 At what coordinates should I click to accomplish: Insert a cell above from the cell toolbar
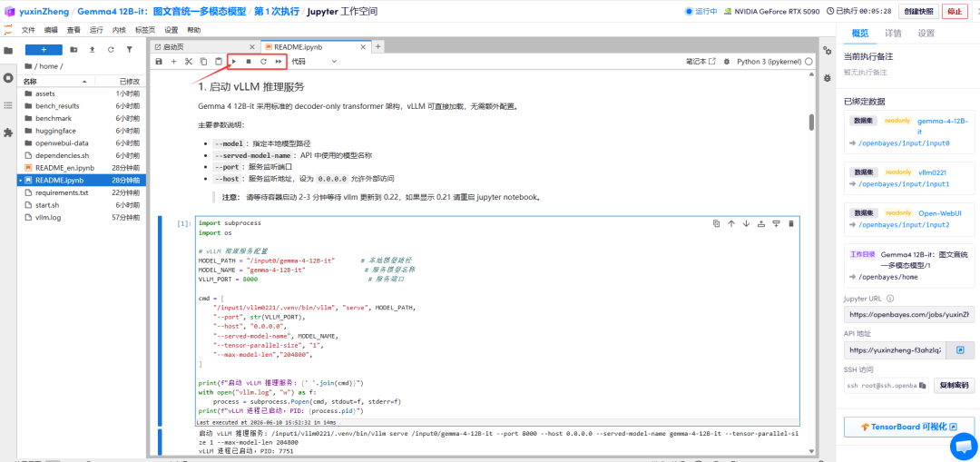coord(761,223)
